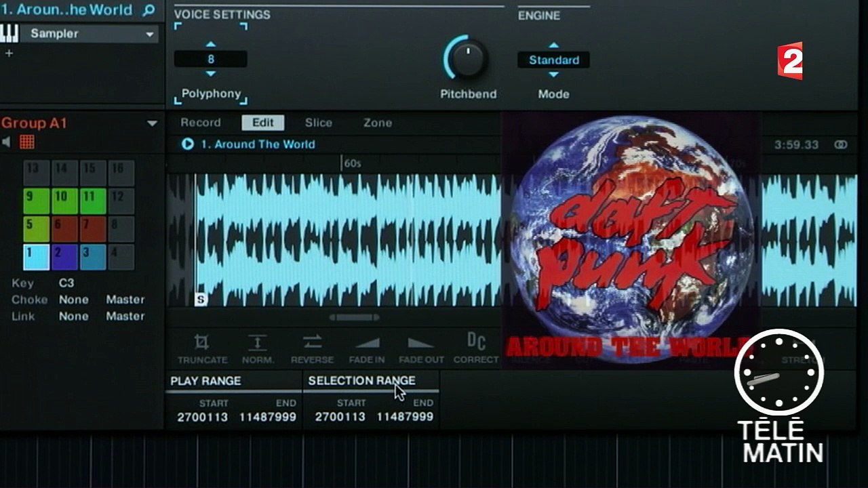Click the Play Range end value 11487999

tap(268, 418)
